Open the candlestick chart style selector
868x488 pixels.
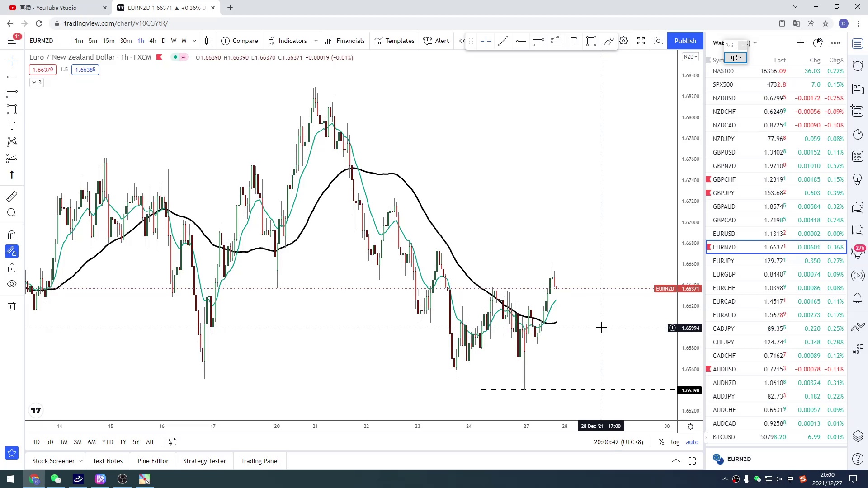point(208,41)
